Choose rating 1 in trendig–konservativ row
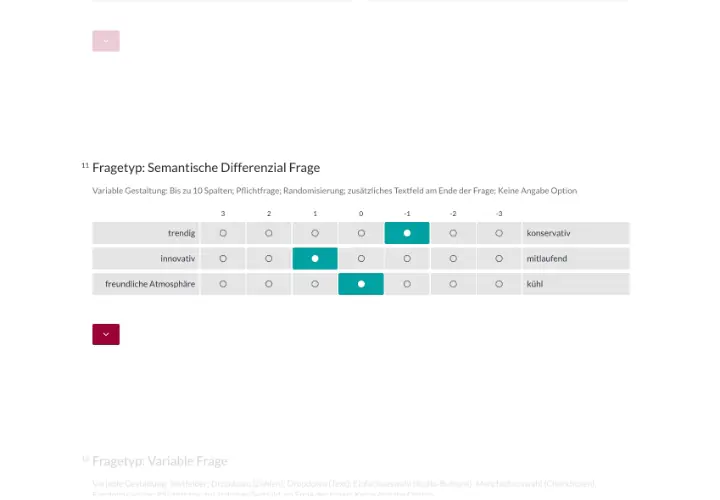Screen dimensions: 720x500 (315, 233)
